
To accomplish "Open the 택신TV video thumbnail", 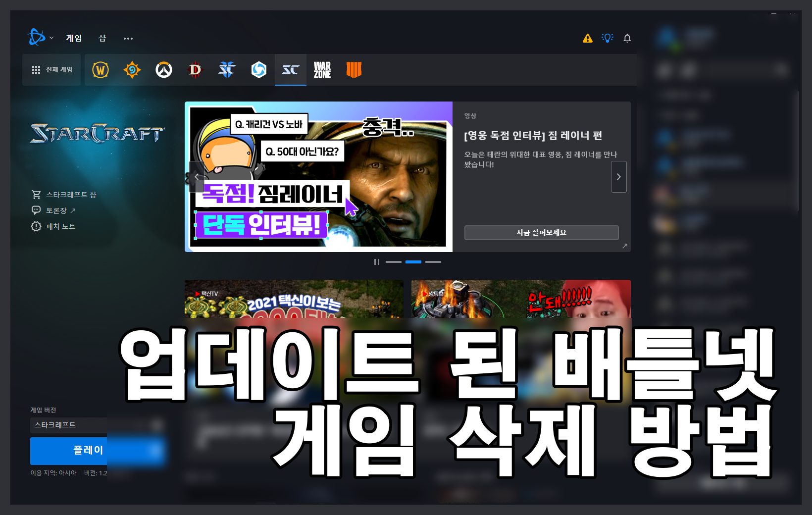I will [294, 299].
